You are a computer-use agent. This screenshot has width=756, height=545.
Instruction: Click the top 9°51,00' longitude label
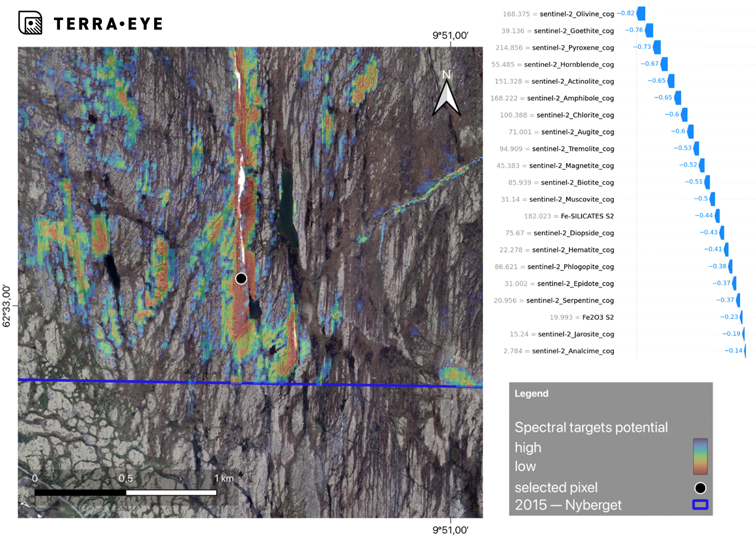coord(450,36)
